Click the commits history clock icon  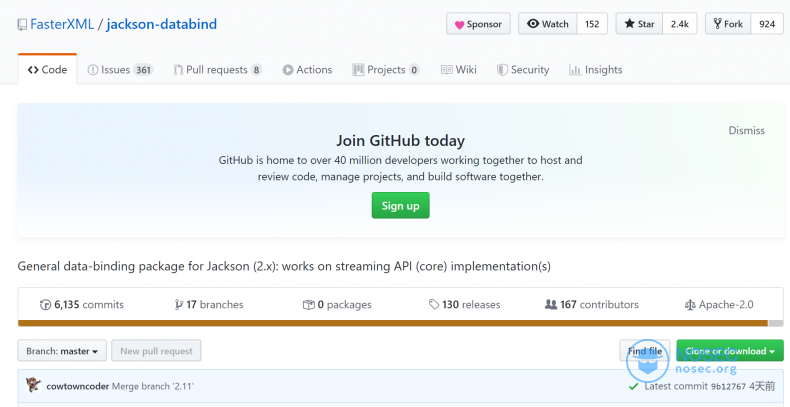coord(45,305)
